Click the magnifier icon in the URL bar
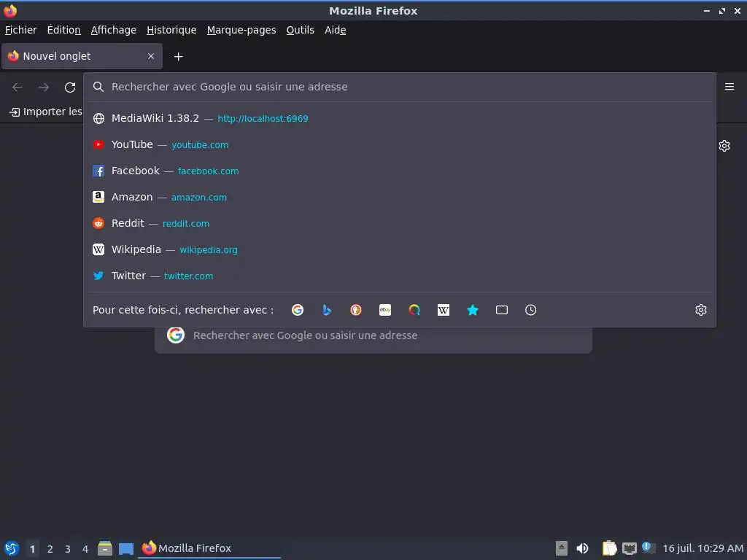 (98, 87)
